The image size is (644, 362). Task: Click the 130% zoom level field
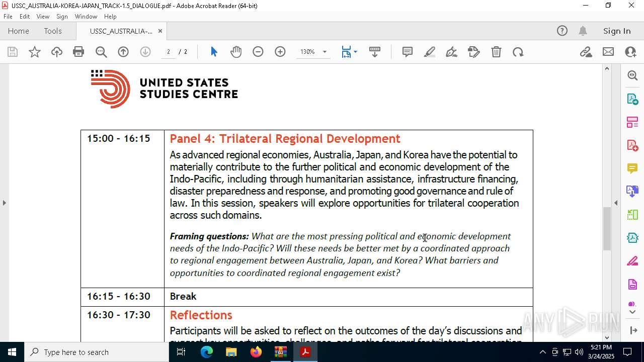point(307,52)
